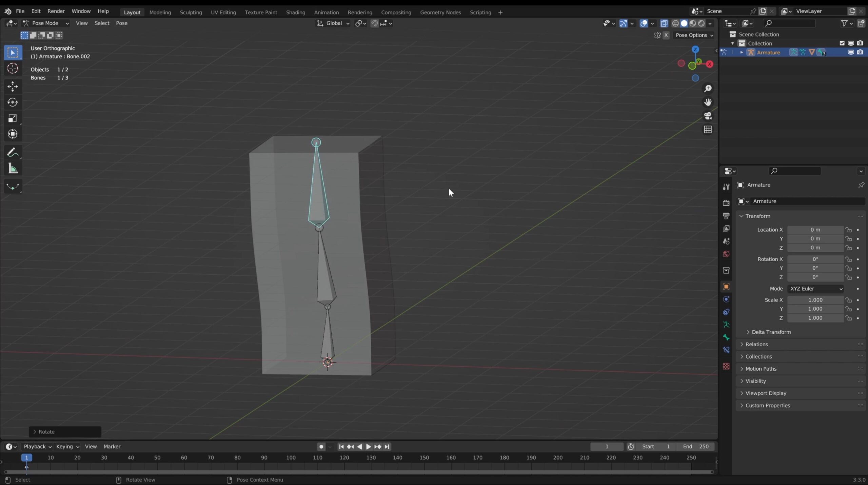Select the Measure ruler tool

(x=13, y=169)
